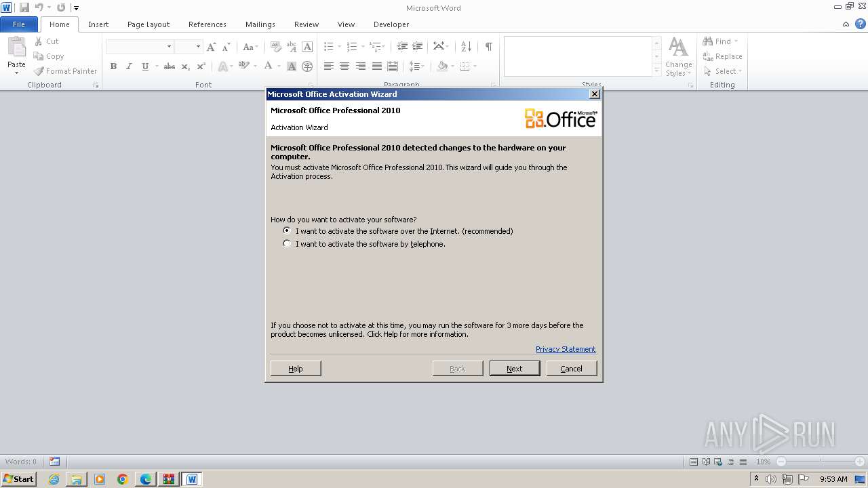The width and height of the screenshot is (868, 488).
Task: Open the File tab
Action: point(19,24)
